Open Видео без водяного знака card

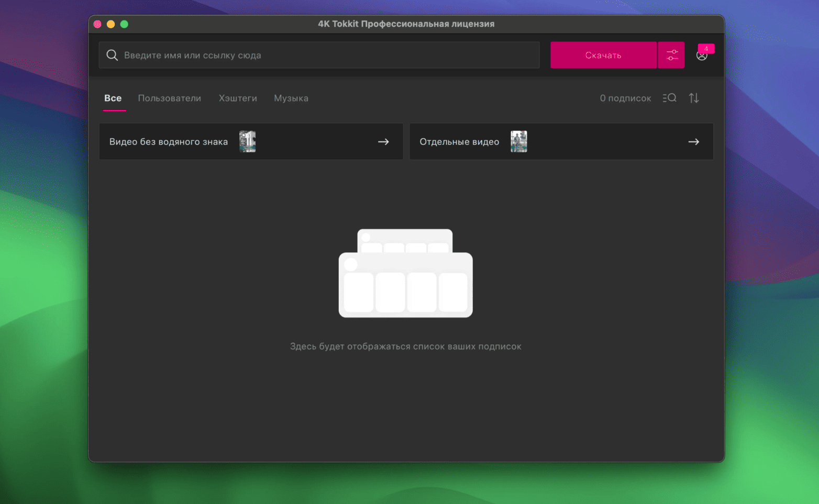coord(251,141)
